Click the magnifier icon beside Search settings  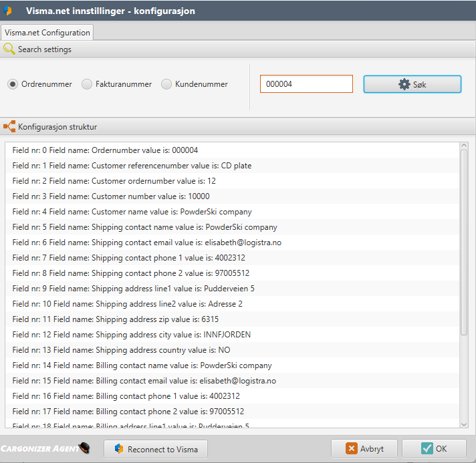[9, 49]
